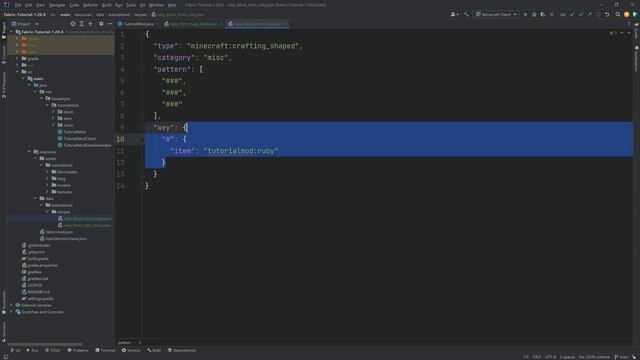The width and height of the screenshot is (640, 360).
Task: Open the Problems tool window button
Action: click(78, 350)
